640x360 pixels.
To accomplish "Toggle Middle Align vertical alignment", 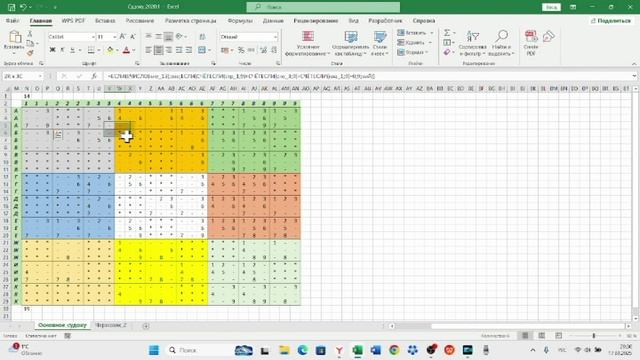I will [158, 37].
